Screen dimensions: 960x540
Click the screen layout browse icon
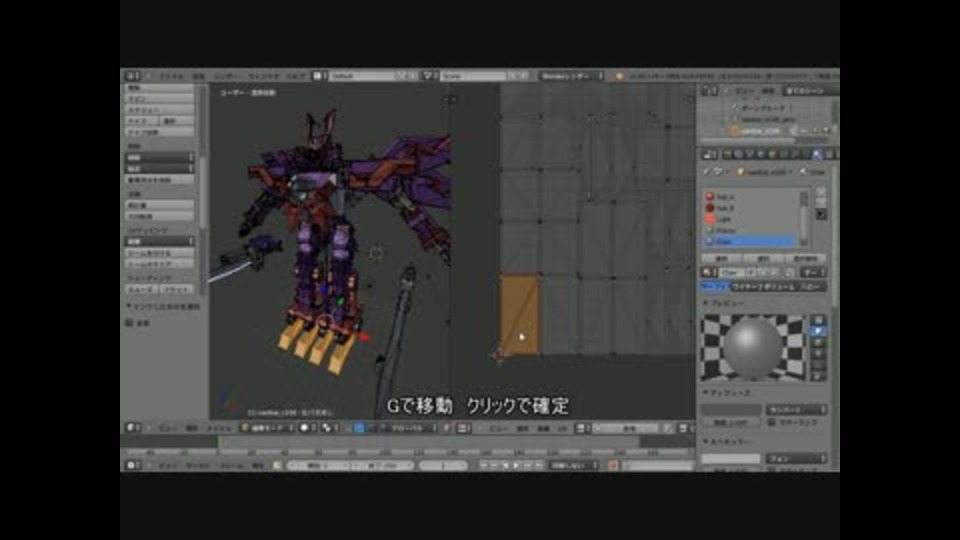318,76
